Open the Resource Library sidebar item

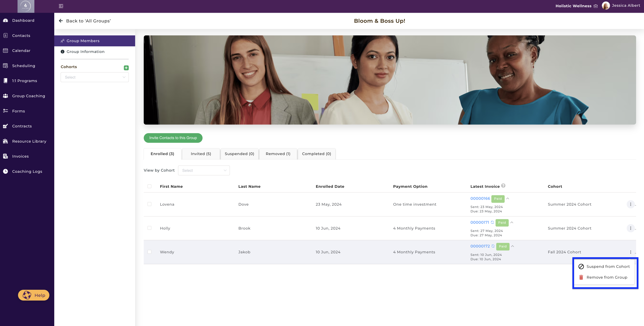tap(29, 141)
